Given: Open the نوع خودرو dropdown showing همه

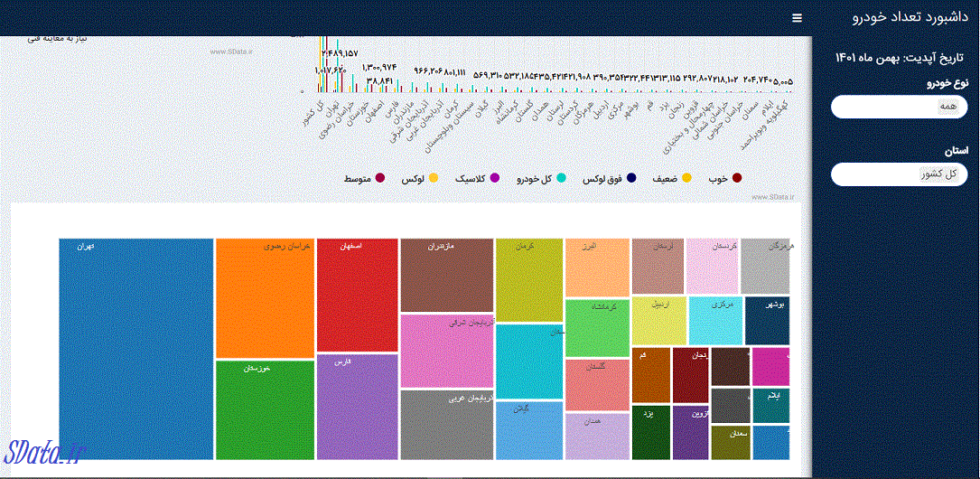Looking at the screenshot, I should pos(899,107).
